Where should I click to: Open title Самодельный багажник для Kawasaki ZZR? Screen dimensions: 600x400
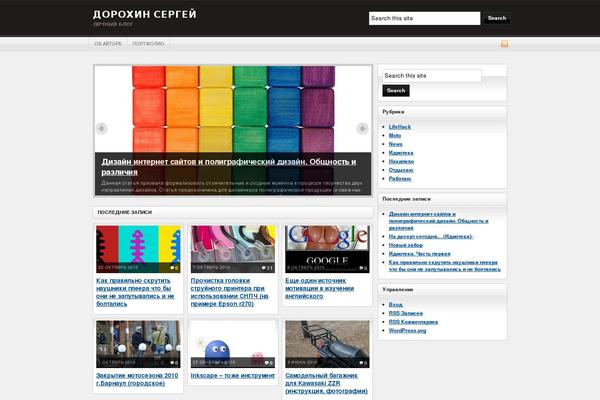(x=326, y=383)
